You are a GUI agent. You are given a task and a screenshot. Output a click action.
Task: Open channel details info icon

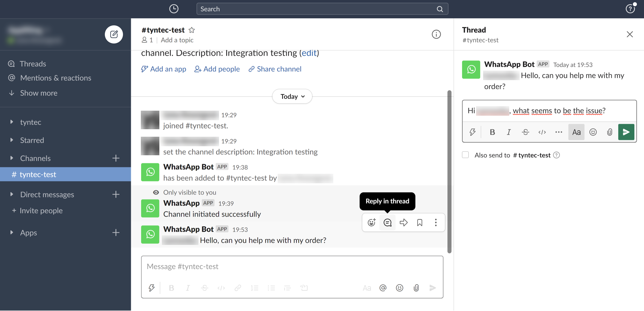point(436,34)
